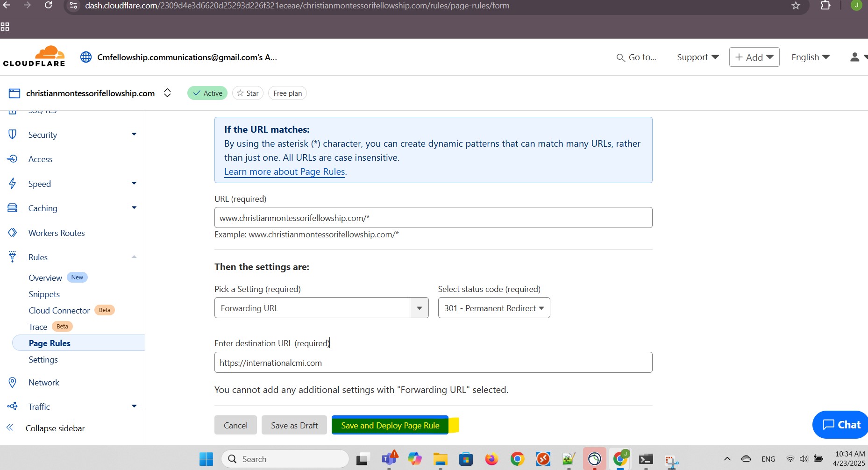The width and height of the screenshot is (868, 470).
Task: Click the destination URL input field
Action: (433, 363)
